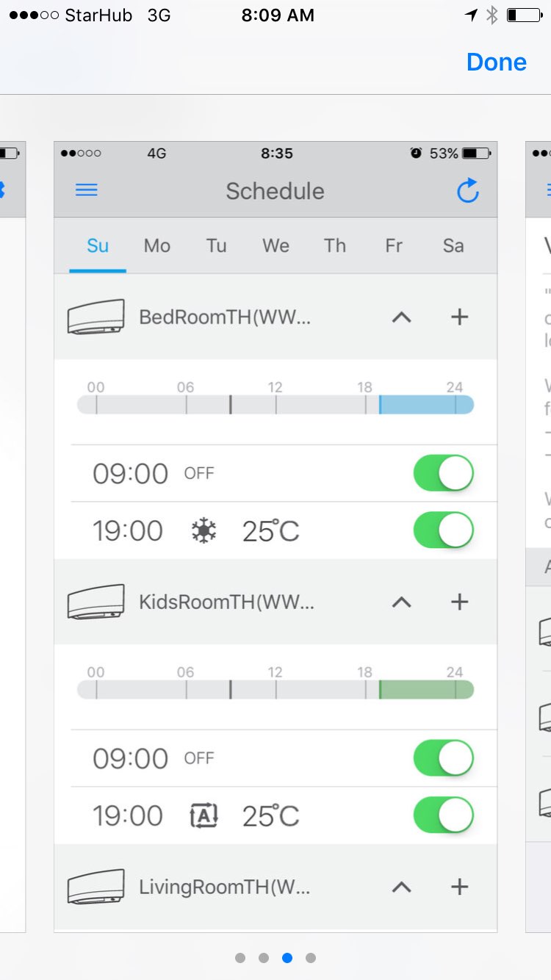This screenshot has width=551, height=980.
Task: Toggle the BedRoomTH 19:00 cooling schedule
Action: click(x=443, y=530)
